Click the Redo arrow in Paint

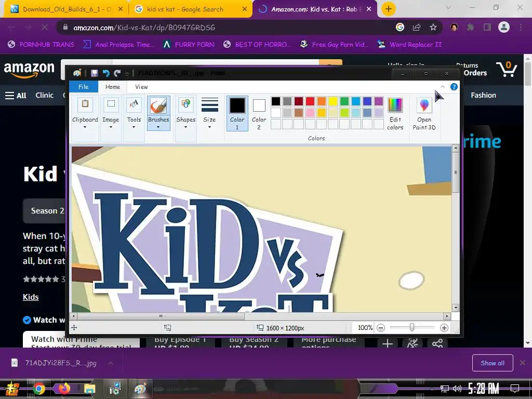[x=117, y=73]
